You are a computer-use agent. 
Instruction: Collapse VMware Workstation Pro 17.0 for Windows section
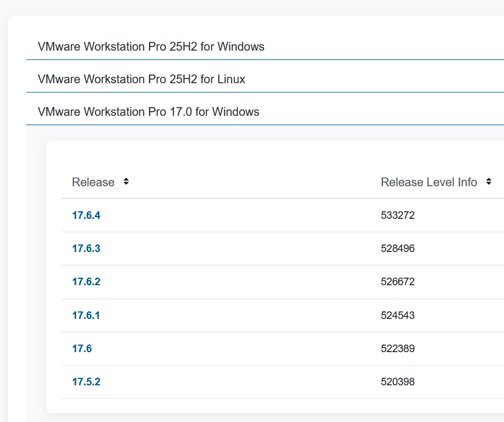pyautogui.click(x=148, y=112)
